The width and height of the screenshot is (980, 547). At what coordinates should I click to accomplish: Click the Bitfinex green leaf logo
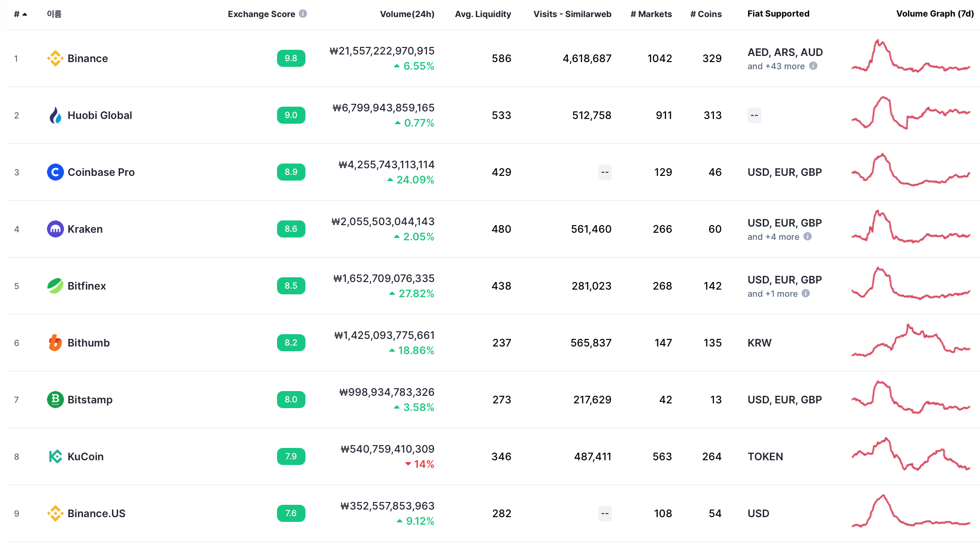55,286
